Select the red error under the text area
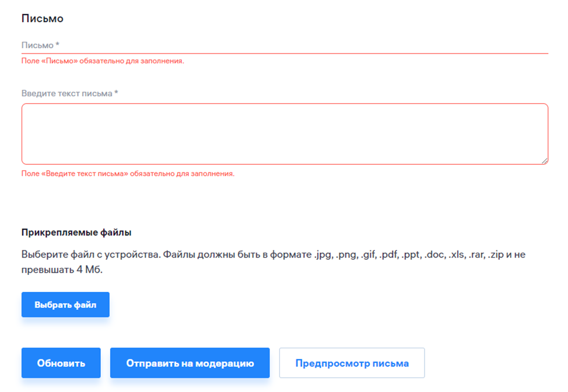Screen dimensions: 568x392 click(128, 174)
